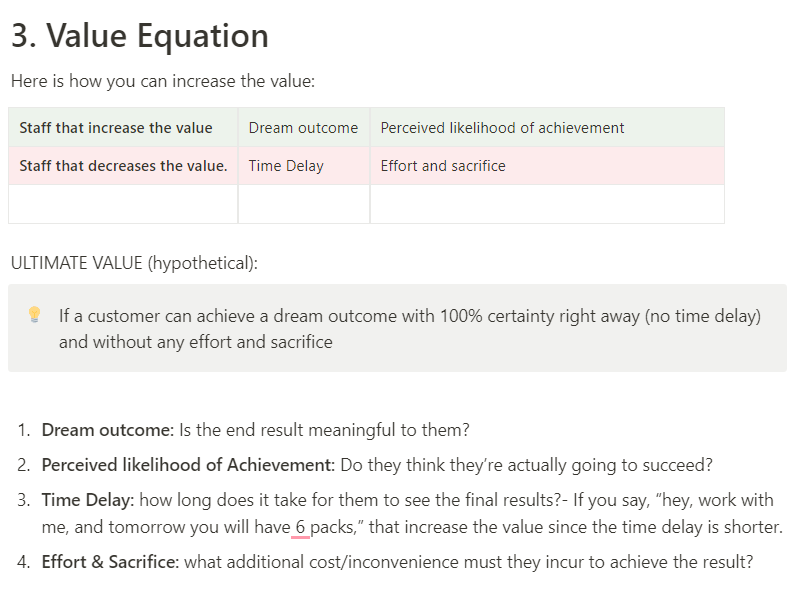Click the 'Perceived likelihood of Achievement:' list item
This screenshot has height=606, width=805.
pyautogui.click(x=188, y=465)
